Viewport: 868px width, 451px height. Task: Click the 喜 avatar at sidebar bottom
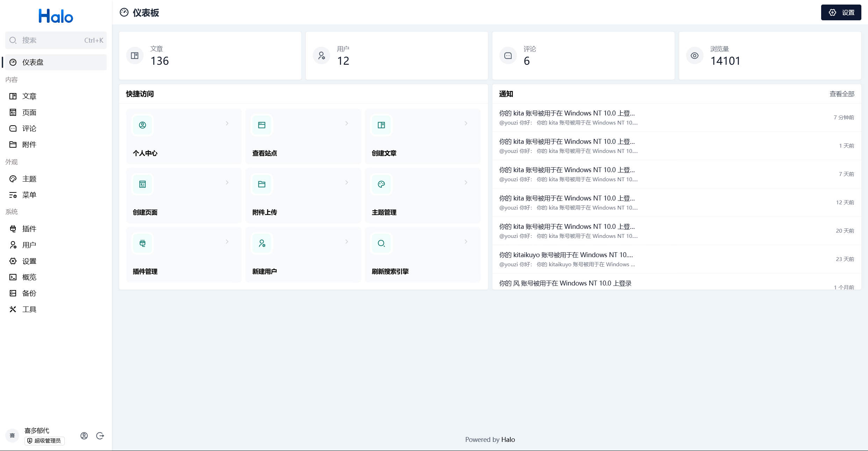click(x=12, y=436)
